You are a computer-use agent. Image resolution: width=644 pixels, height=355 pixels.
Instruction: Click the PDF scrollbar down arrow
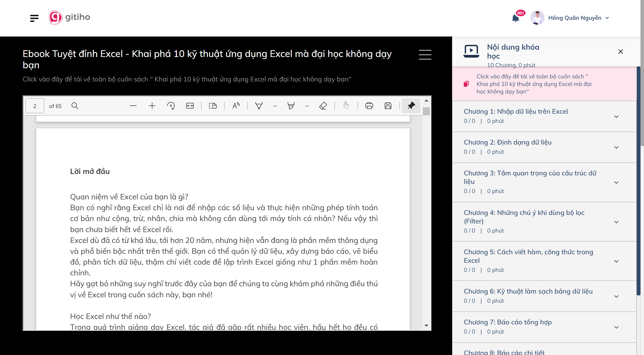(426, 326)
